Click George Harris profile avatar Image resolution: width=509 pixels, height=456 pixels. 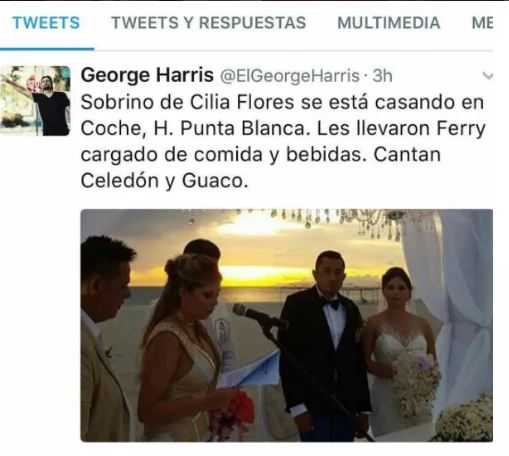(x=35, y=101)
